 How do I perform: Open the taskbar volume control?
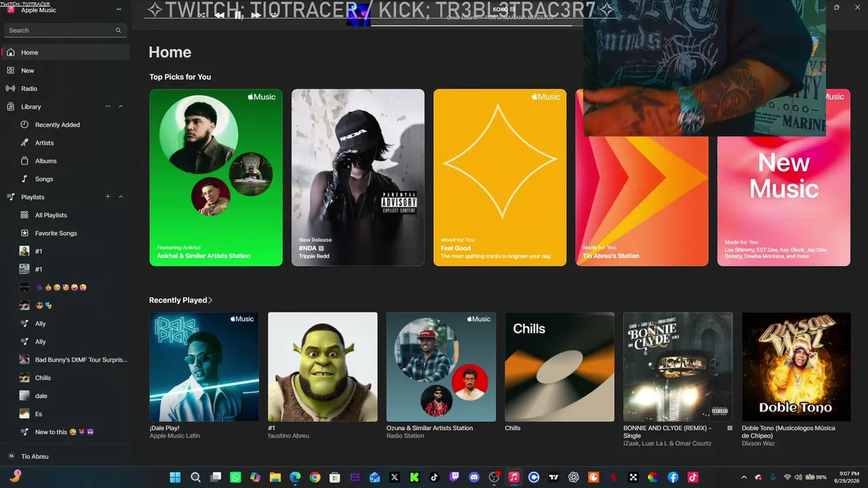tap(798, 477)
